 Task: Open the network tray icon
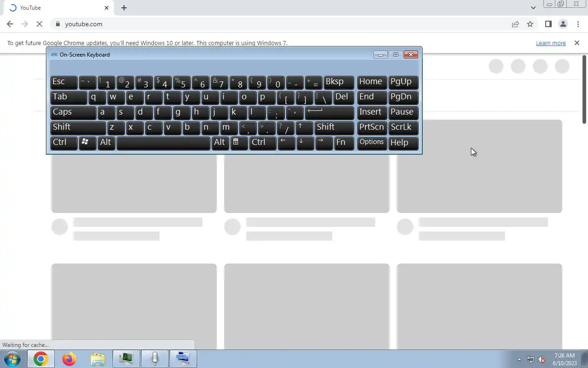click(531, 359)
